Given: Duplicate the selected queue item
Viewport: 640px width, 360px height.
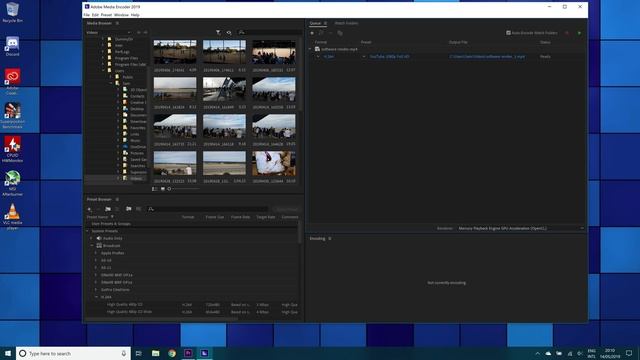Looking at the screenshot, I should coord(340,33).
